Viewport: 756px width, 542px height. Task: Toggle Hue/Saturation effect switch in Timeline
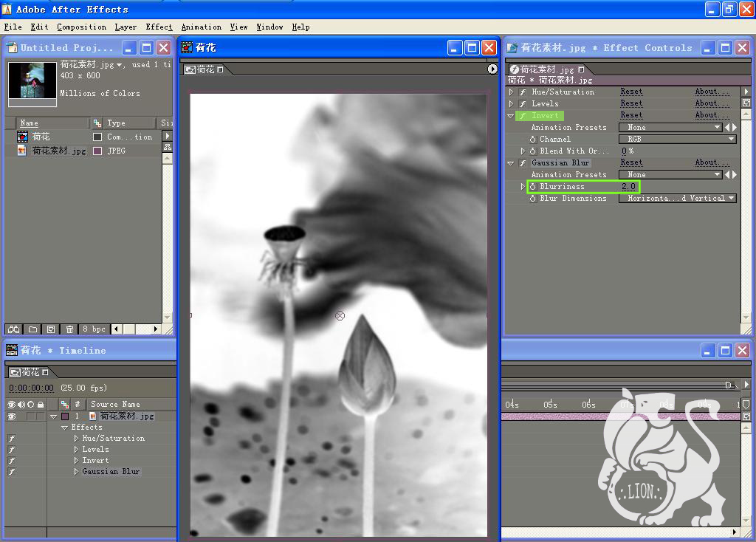click(x=11, y=439)
